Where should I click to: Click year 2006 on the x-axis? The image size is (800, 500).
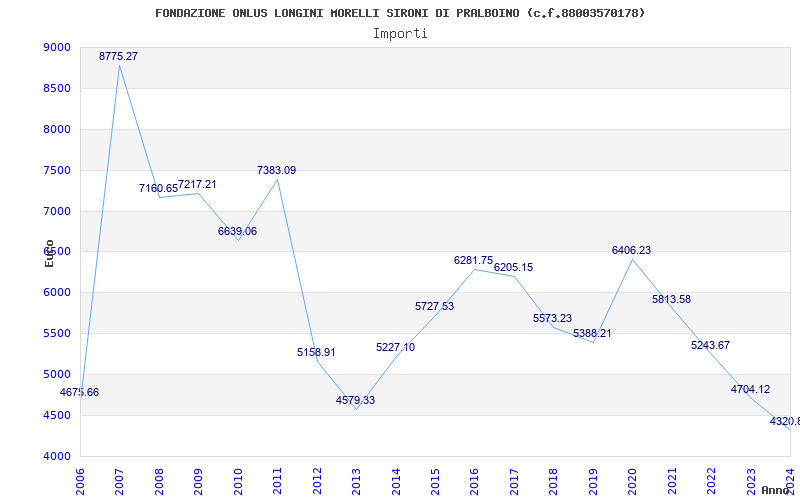point(80,482)
